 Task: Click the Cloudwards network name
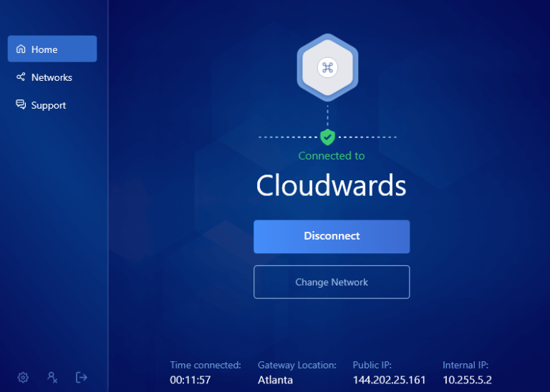(x=331, y=186)
